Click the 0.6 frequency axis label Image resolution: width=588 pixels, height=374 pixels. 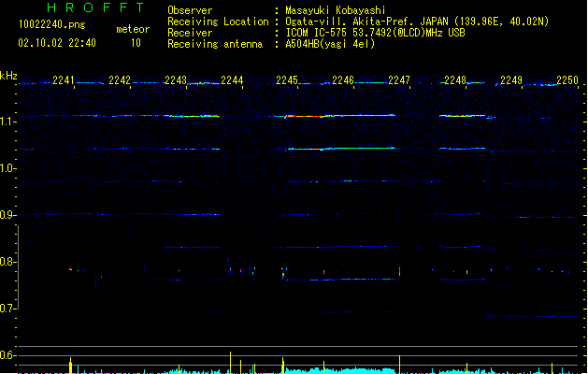8,355
